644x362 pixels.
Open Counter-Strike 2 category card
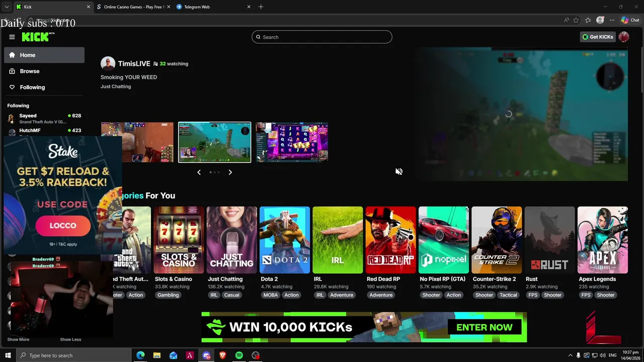point(497,240)
